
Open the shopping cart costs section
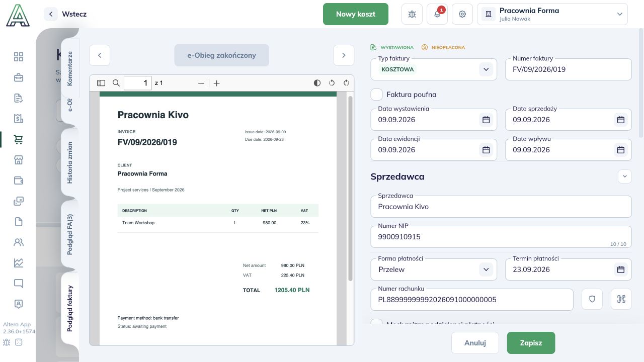point(19,139)
